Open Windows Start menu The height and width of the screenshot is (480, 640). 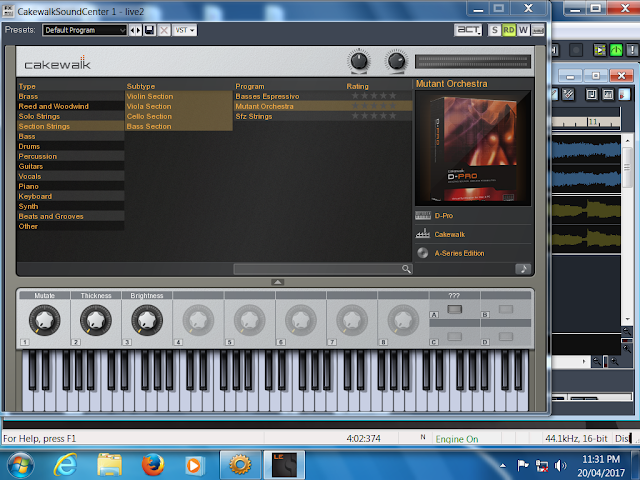[20, 466]
